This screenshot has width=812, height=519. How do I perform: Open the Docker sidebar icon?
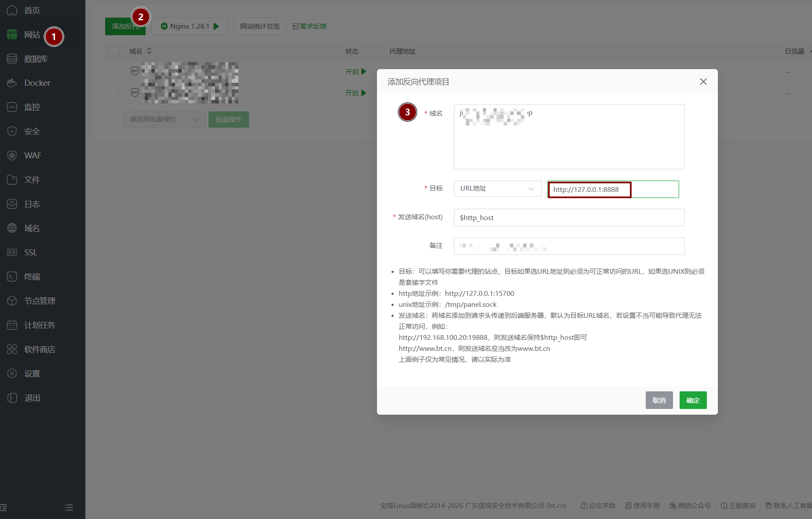(12, 83)
